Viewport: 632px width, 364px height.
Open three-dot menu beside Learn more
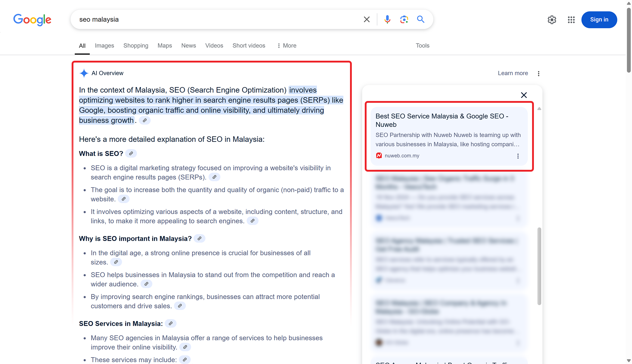pyautogui.click(x=538, y=74)
